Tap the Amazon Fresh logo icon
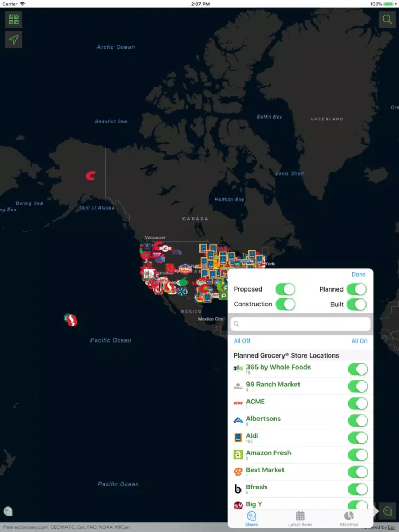This screenshot has height=532, width=399. 238,455
